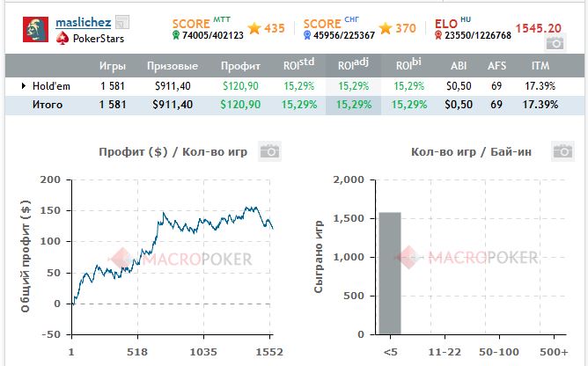The height and width of the screenshot is (366, 588).
Task: Click the star icon next to 370
Action: click(x=385, y=29)
